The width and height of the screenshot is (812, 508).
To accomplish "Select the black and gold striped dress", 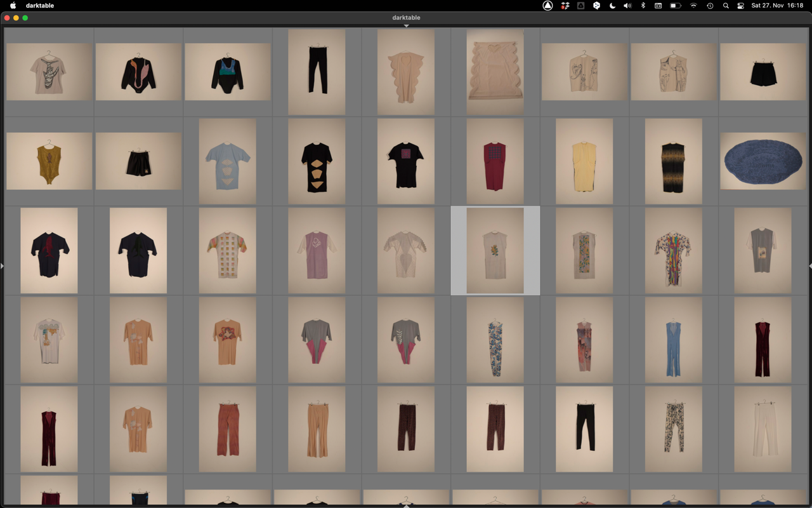I will [x=674, y=161].
